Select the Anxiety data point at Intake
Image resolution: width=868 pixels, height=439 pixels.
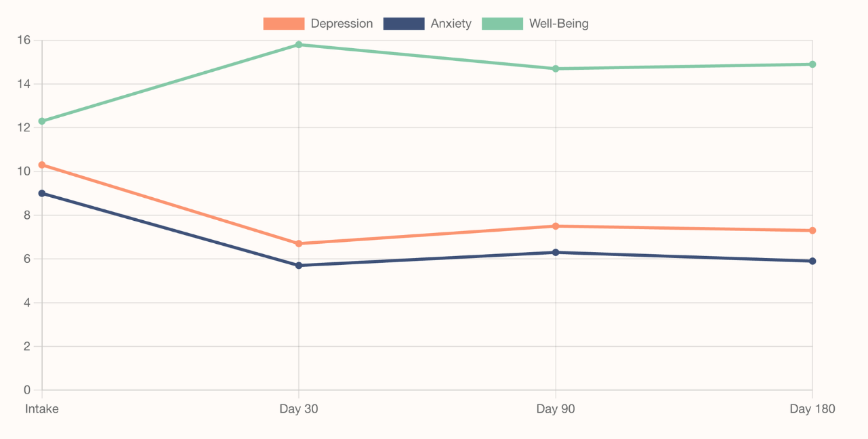(x=42, y=193)
